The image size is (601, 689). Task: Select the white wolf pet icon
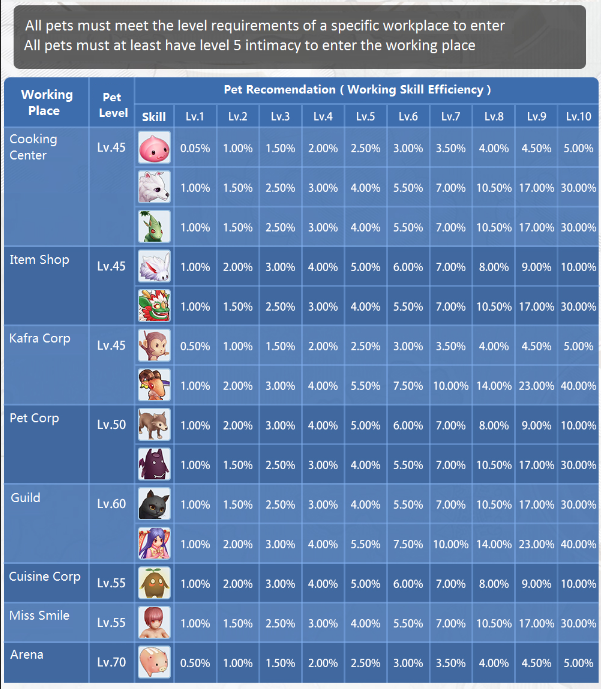[x=154, y=187]
